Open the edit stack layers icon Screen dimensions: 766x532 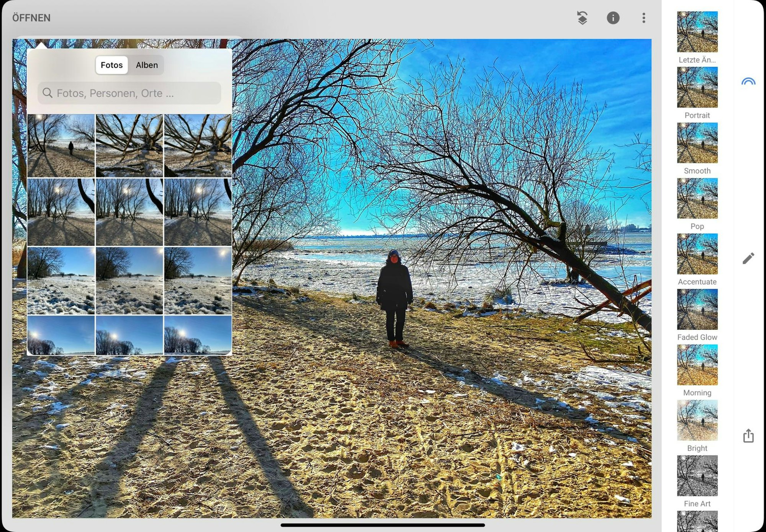click(582, 18)
